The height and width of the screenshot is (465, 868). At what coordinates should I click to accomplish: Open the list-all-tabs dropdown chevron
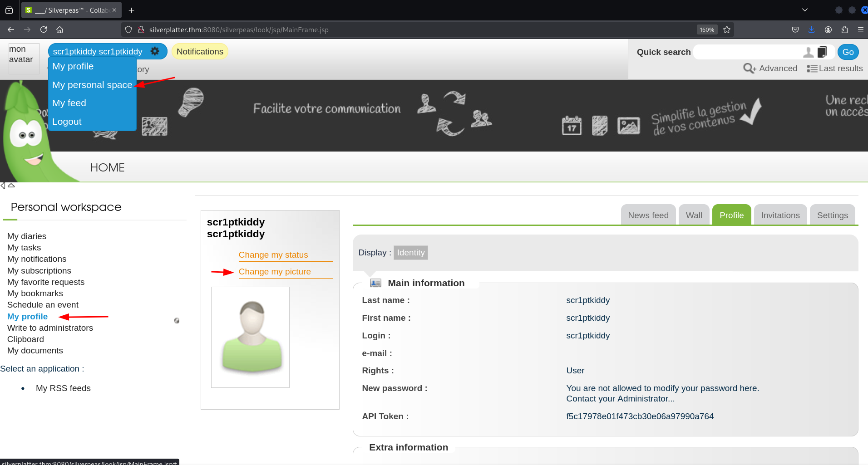pyautogui.click(x=805, y=10)
